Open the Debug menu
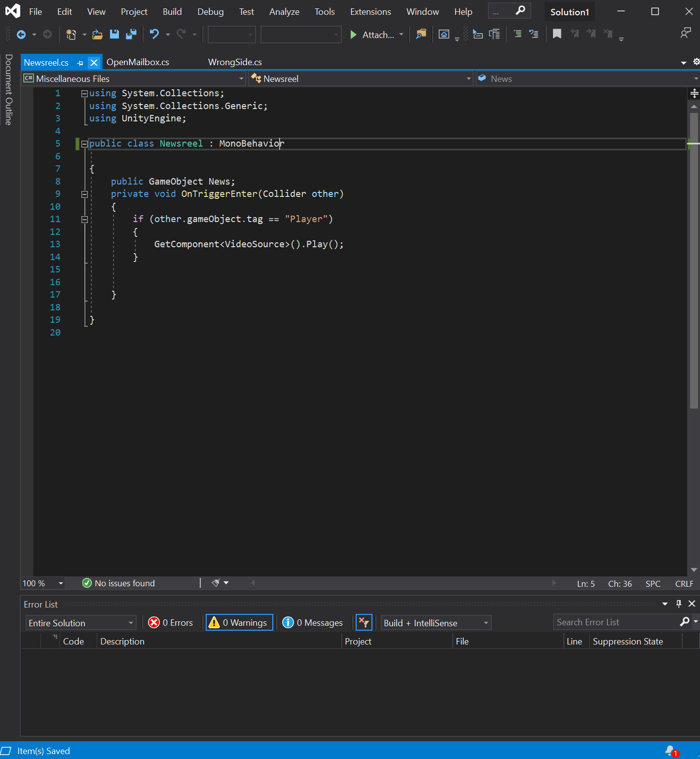This screenshot has width=700, height=759. pyautogui.click(x=210, y=12)
